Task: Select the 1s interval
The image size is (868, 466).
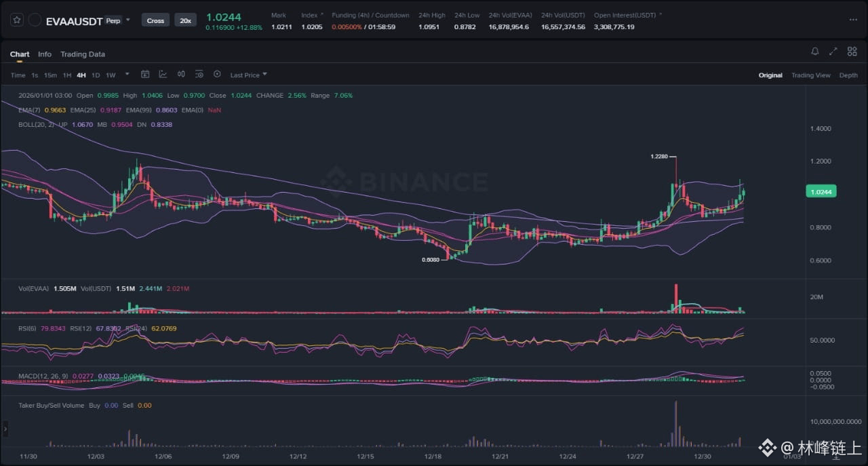Action: click(35, 75)
